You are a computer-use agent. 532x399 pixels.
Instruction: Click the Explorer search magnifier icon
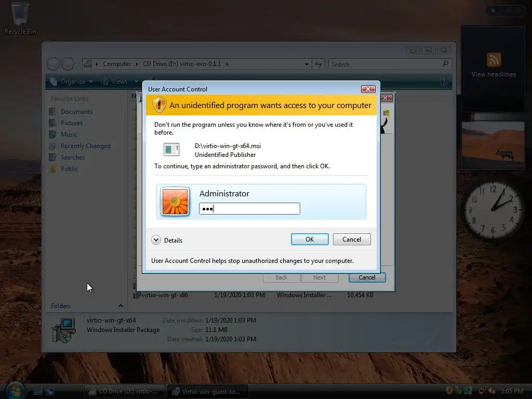tap(445, 64)
